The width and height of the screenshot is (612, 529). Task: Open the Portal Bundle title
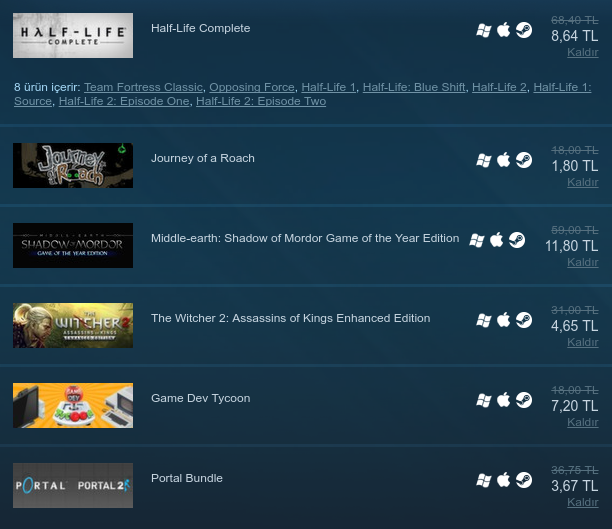[x=187, y=478]
